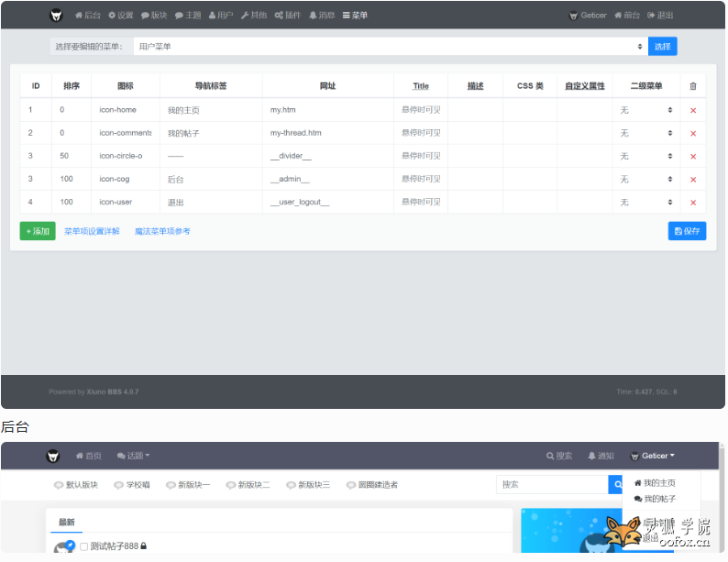The image size is (728, 562).
Task: Delete the icon-user menu row
Action: pyautogui.click(x=692, y=203)
